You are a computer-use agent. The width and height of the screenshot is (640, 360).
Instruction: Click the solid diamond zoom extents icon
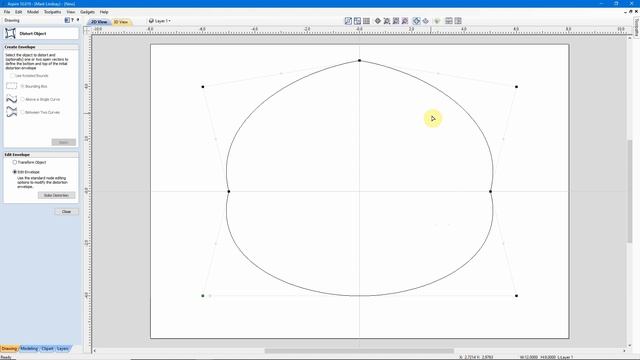point(378,21)
